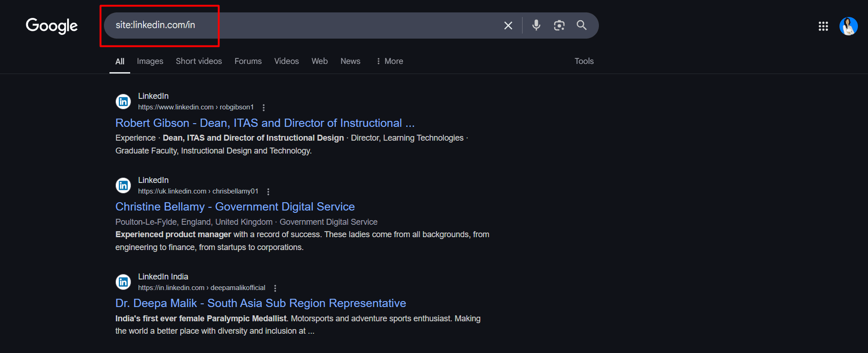Switch to the Images tab

point(150,61)
